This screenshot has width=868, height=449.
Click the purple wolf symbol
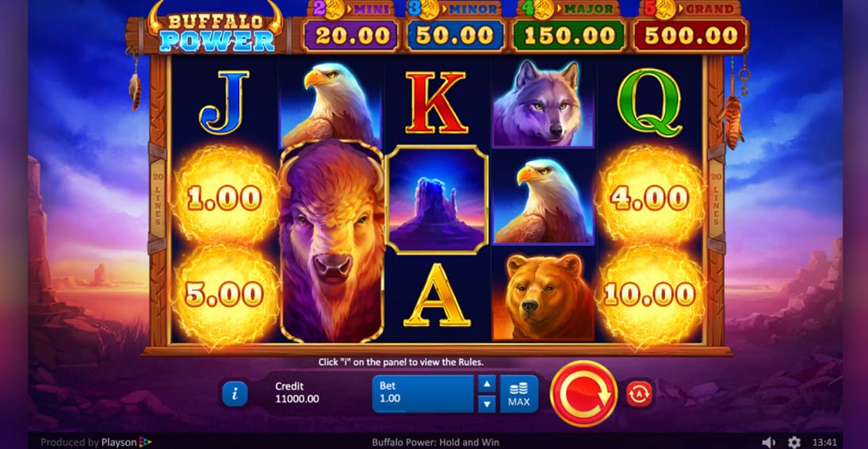tap(543, 104)
